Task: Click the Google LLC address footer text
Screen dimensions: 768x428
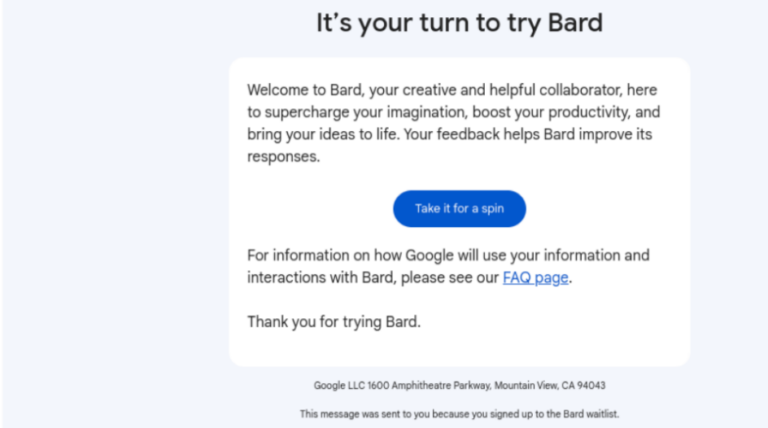Action: [459, 385]
